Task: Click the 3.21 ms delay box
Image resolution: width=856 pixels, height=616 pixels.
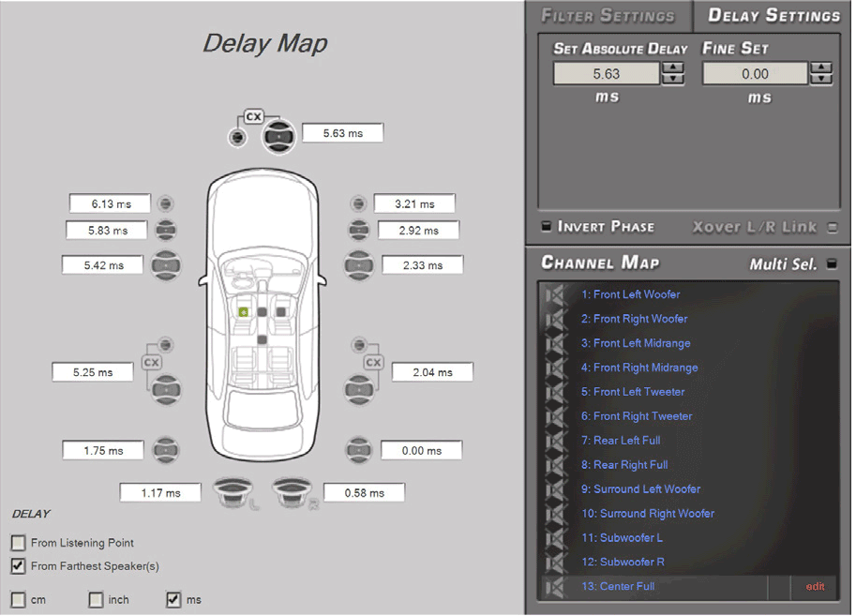Action: click(x=414, y=203)
